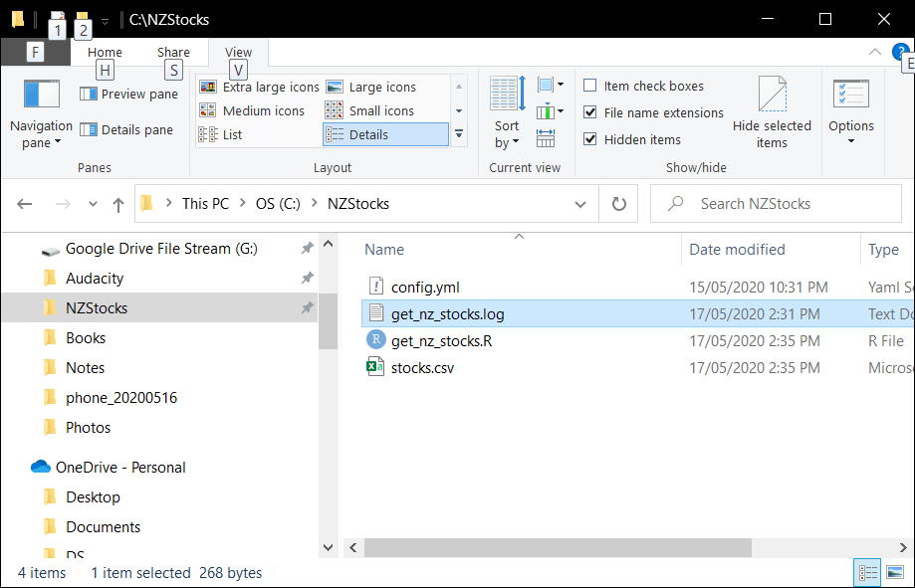The width and height of the screenshot is (915, 588).
Task: Click the refresh icon beside address bar
Action: tap(618, 204)
